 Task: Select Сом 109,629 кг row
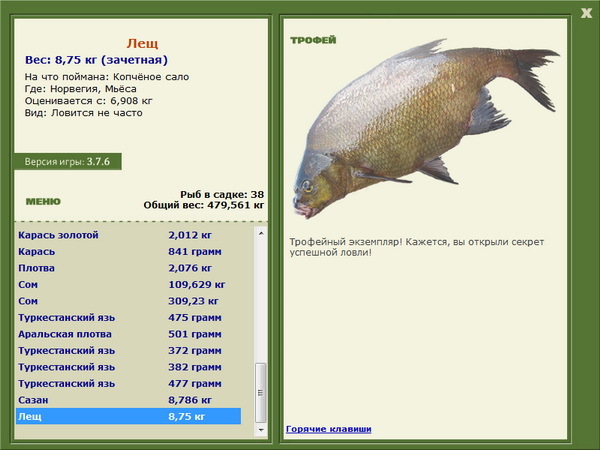click(129, 284)
